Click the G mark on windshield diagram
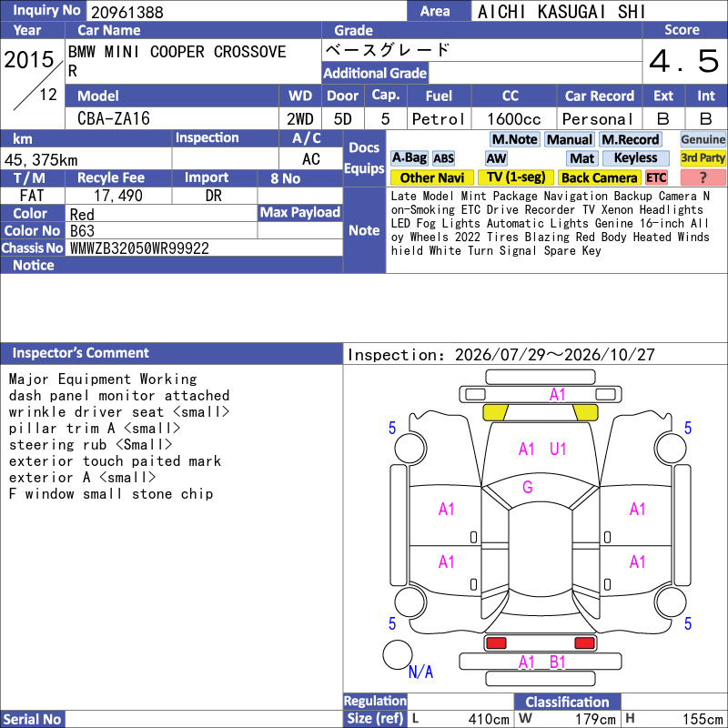The height and width of the screenshot is (728, 728). (528, 487)
